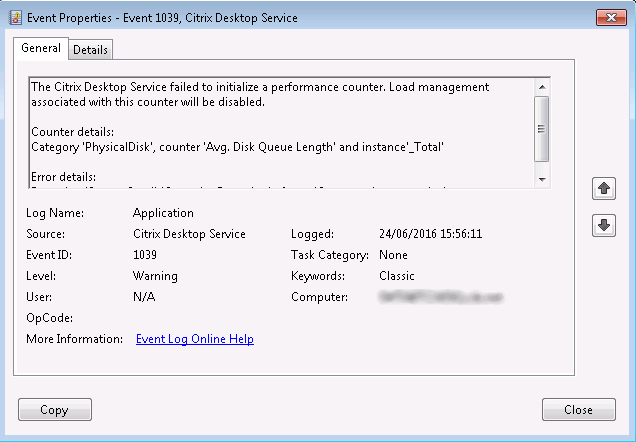
Task: Click the event warning icon in title bar
Action: coord(15,18)
